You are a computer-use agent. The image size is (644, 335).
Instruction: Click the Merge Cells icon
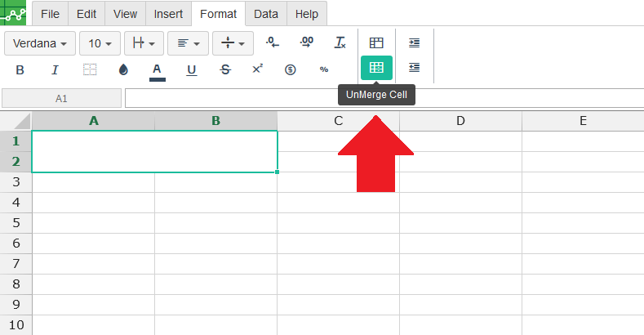pyautogui.click(x=376, y=42)
